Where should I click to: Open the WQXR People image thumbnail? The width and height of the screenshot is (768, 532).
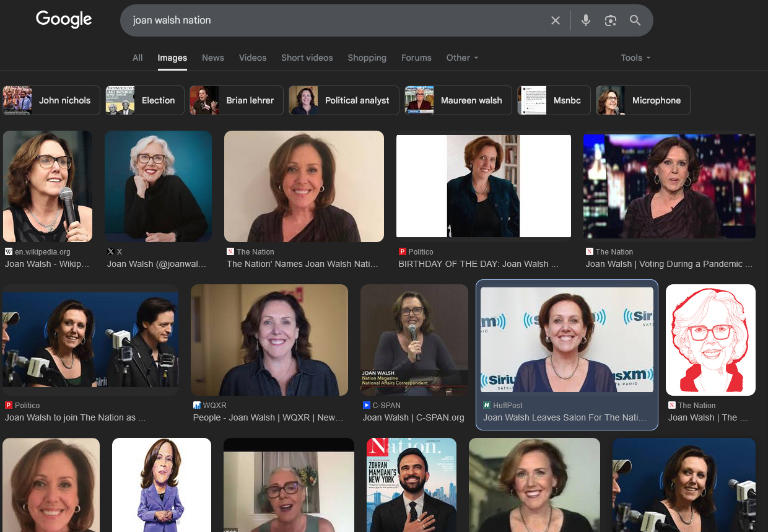269,340
